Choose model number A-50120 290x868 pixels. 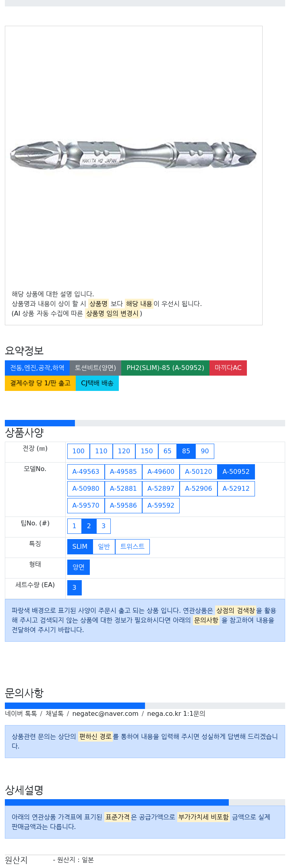click(x=199, y=472)
